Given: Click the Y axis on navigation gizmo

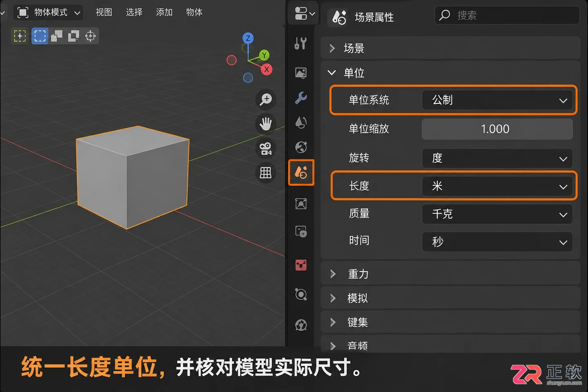Looking at the screenshot, I should (x=264, y=55).
